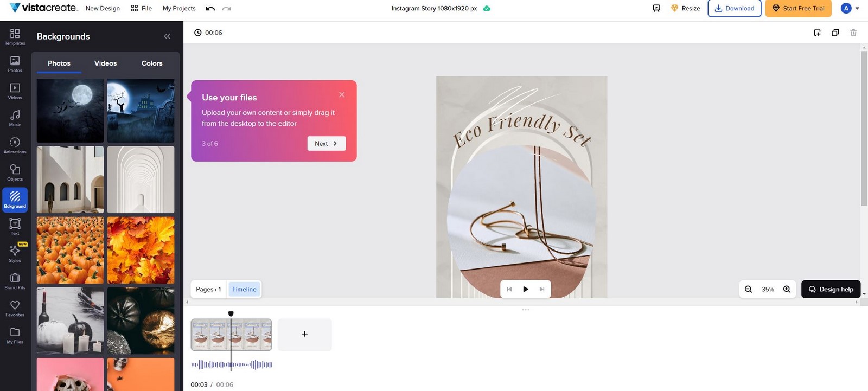
Task: Choose the full moon night background
Action: [x=70, y=111]
